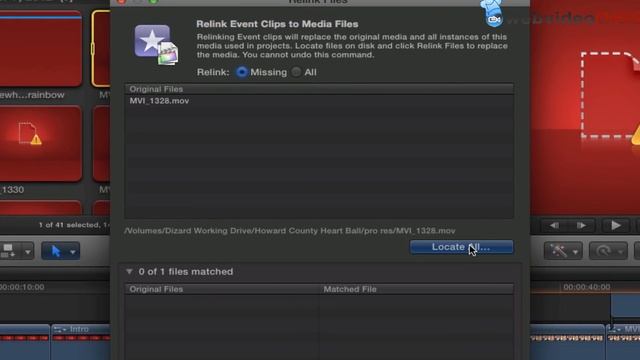The width and height of the screenshot is (640, 360).
Task: Step to previous frame in viewer
Action: click(554, 225)
